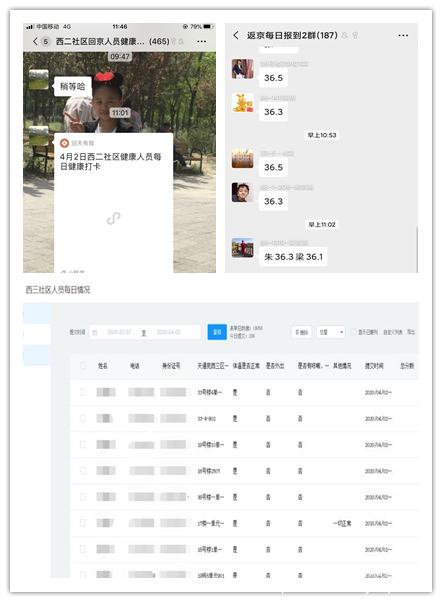Image resolution: width=442 pixels, height=602 pixels.
Task: Click the 体温是否正常 column header
Action: click(246, 366)
